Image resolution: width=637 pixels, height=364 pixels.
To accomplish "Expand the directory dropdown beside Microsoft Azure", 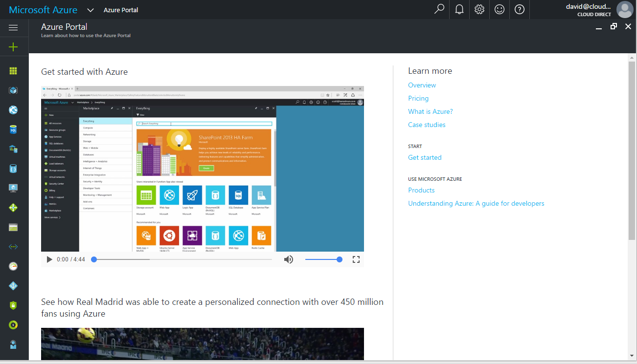I will coord(90,9).
